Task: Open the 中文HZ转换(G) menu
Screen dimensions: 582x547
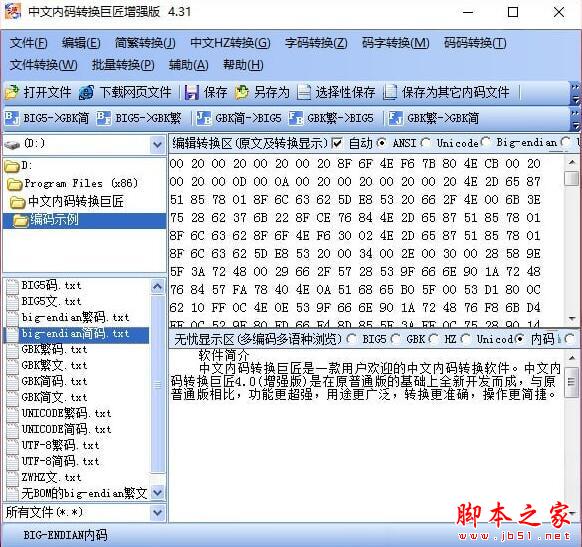Action: [x=230, y=43]
